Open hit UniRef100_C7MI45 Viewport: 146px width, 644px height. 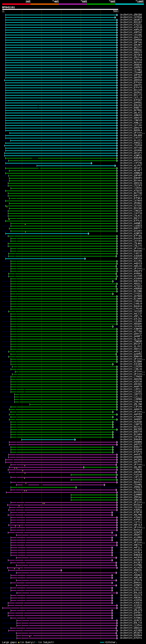pyautogui.click(x=131, y=309)
